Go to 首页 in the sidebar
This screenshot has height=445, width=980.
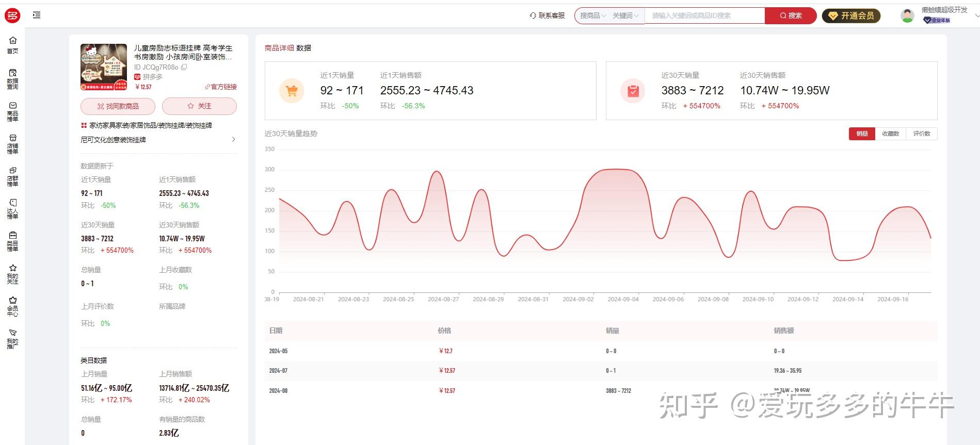pos(12,45)
